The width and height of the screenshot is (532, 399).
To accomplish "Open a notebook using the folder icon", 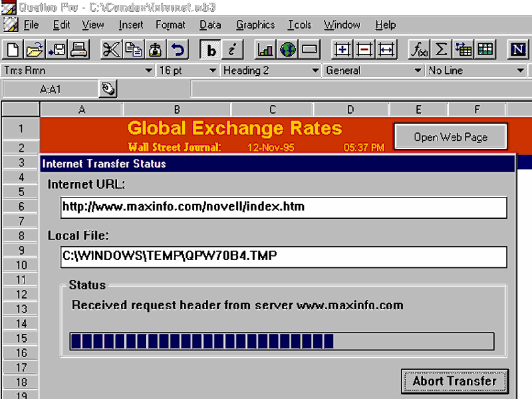I will pyautogui.click(x=35, y=50).
